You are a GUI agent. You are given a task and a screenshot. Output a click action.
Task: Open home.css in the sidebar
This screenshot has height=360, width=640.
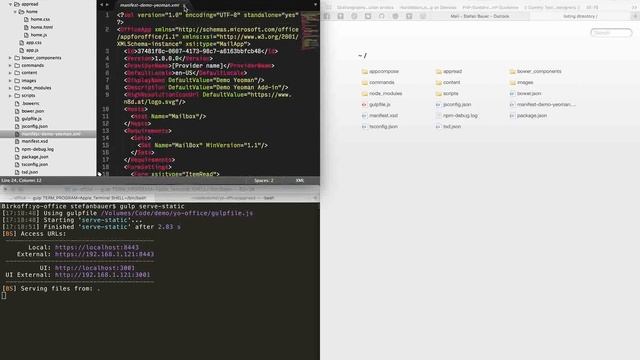click(x=40, y=19)
